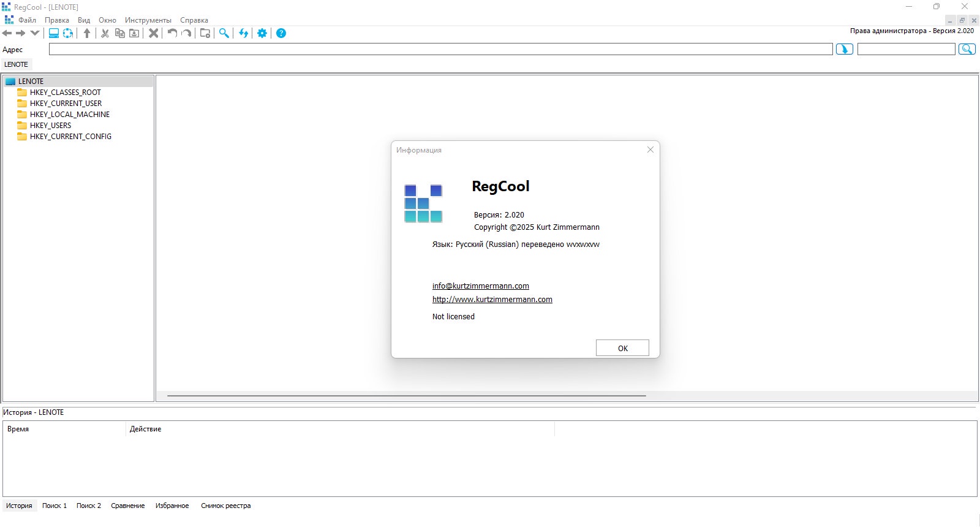Click the Copy icon in toolbar
Screen dimensions: 980x527
(120, 33)
